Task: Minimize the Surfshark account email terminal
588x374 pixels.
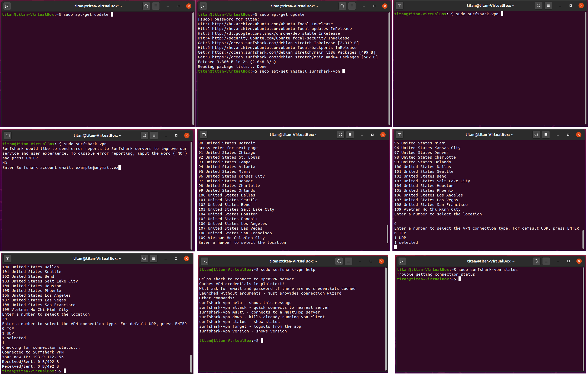Action: pos(166,135)
